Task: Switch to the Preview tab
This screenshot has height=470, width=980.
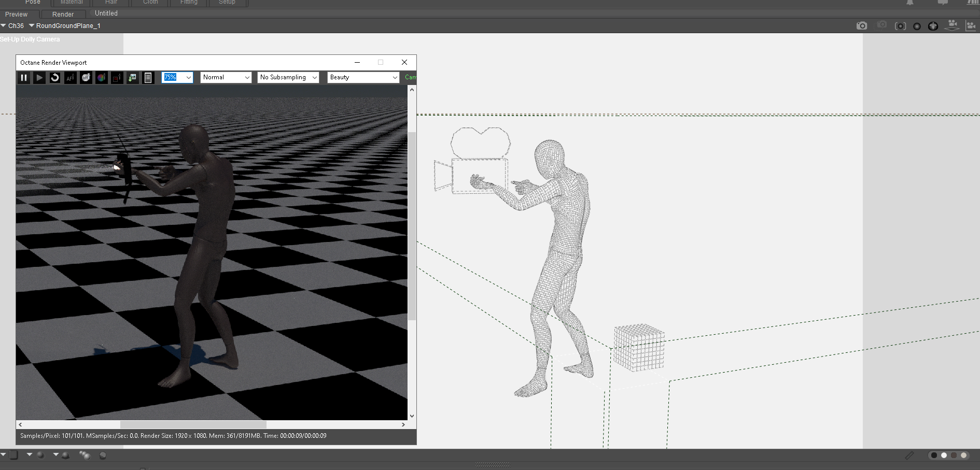Action: pyautogui.click(x=16, y=14)
